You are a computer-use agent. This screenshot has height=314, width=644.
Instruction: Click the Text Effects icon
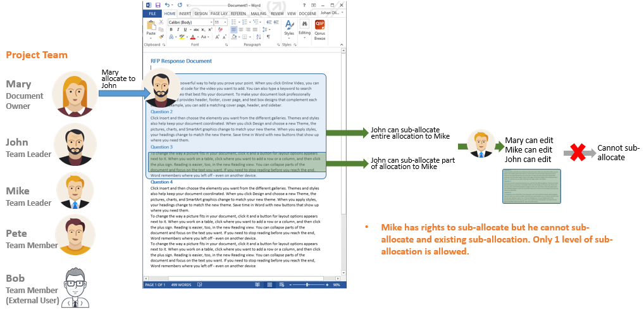coord(171,37)
